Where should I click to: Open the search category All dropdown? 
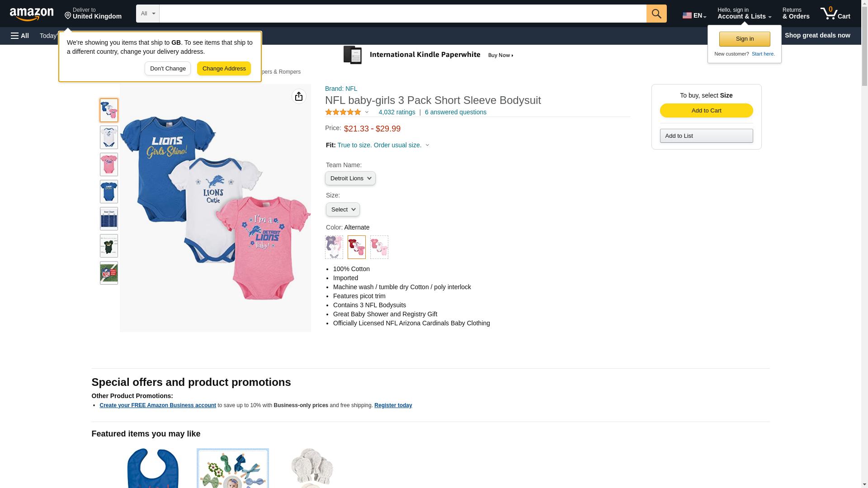click(x=147, y=14)
